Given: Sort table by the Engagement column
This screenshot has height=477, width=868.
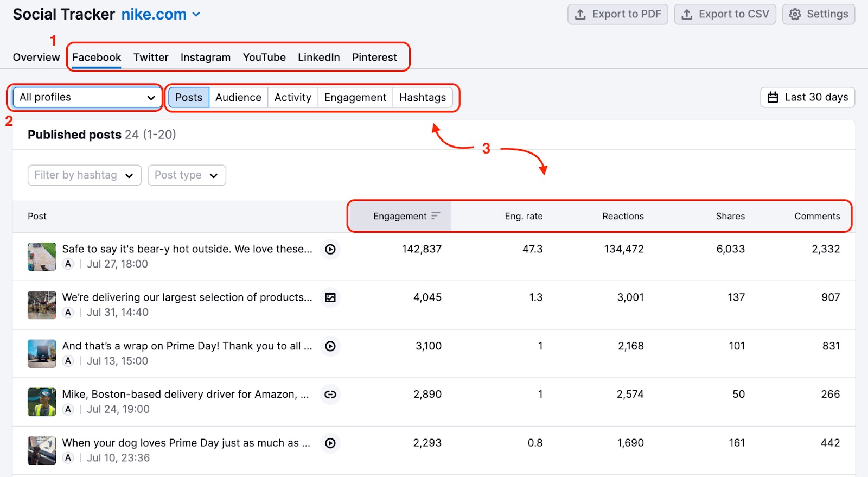Looking at the screenshot, I should [x=400, y=216].
